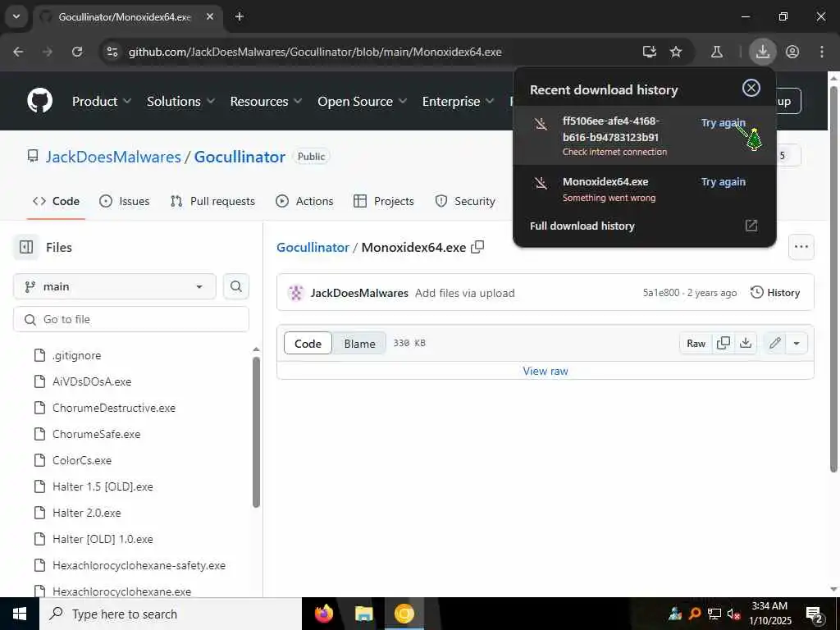Open tab search dropdown arrow

(16, 16)
